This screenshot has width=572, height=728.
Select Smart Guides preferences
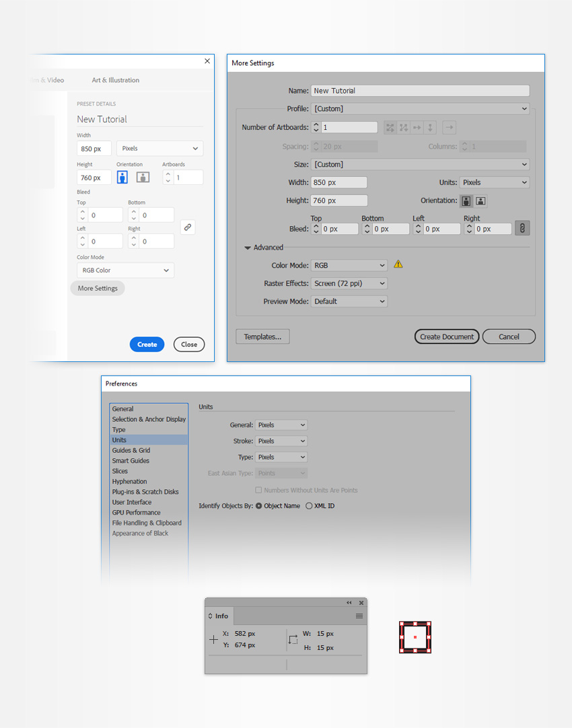pyautogui.click(x=149, y=461)
